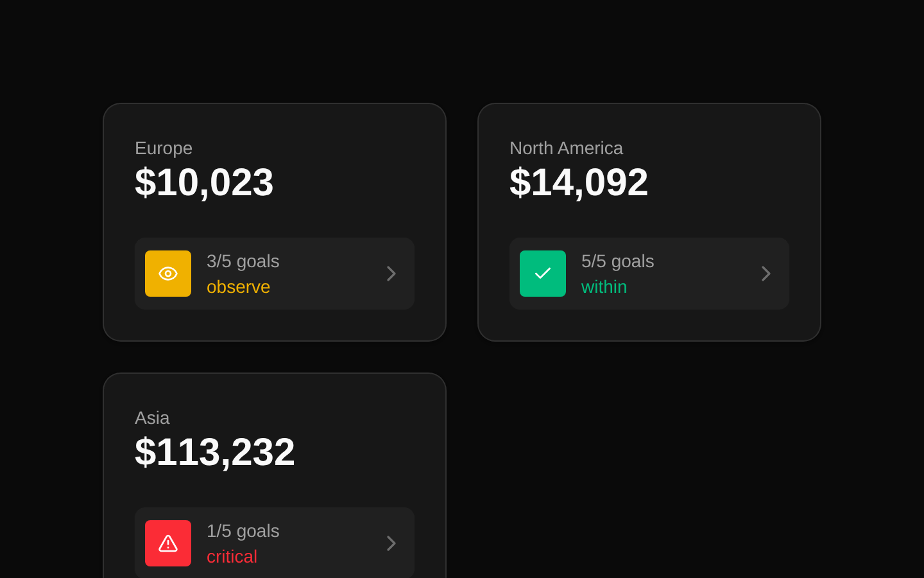Open the Asia 1/5 goals row

(275, 543)
